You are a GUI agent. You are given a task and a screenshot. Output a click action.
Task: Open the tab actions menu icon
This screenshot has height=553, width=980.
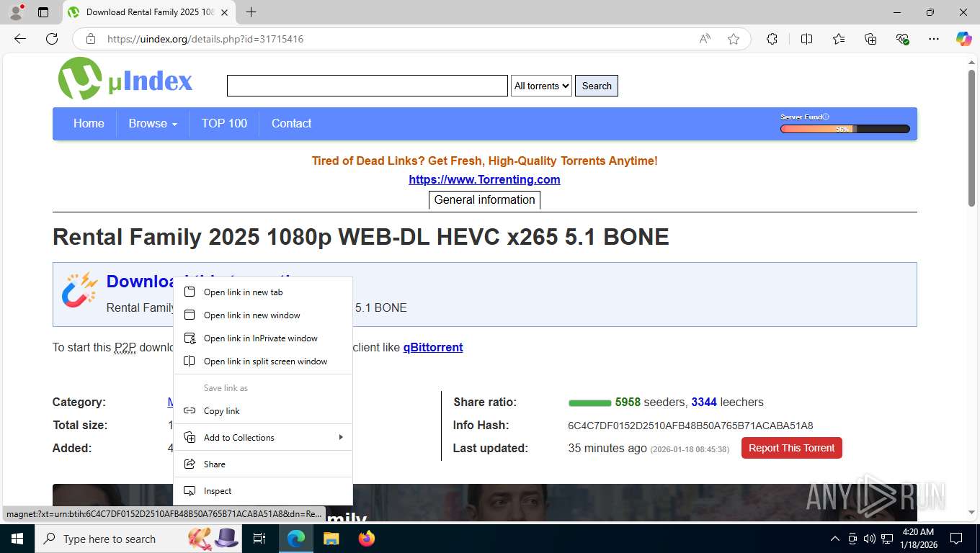point(43,12)
